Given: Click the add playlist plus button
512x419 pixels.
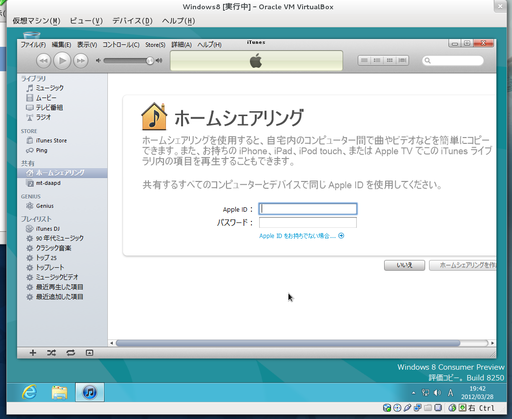Looking at the screenshot, I should coord(33,353).
